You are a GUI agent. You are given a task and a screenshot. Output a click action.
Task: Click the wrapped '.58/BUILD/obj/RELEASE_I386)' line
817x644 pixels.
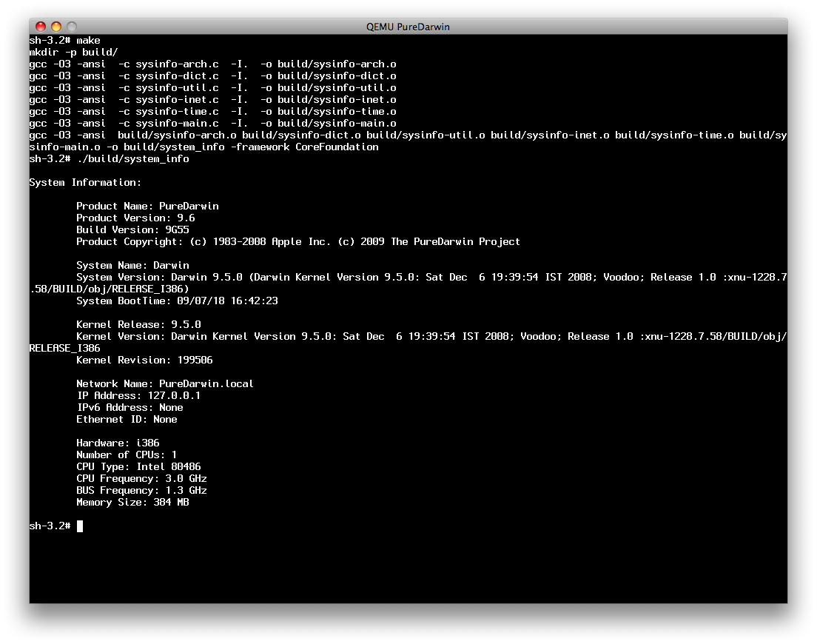(109, 289)
